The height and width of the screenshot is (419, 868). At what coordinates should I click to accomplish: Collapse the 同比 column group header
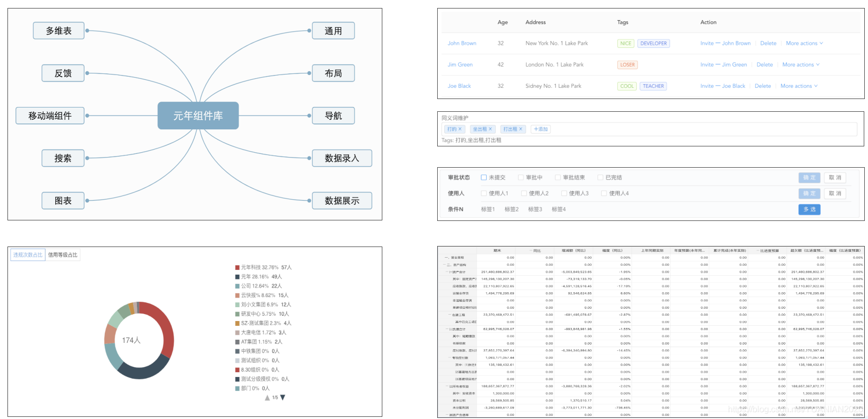[531, 251]
